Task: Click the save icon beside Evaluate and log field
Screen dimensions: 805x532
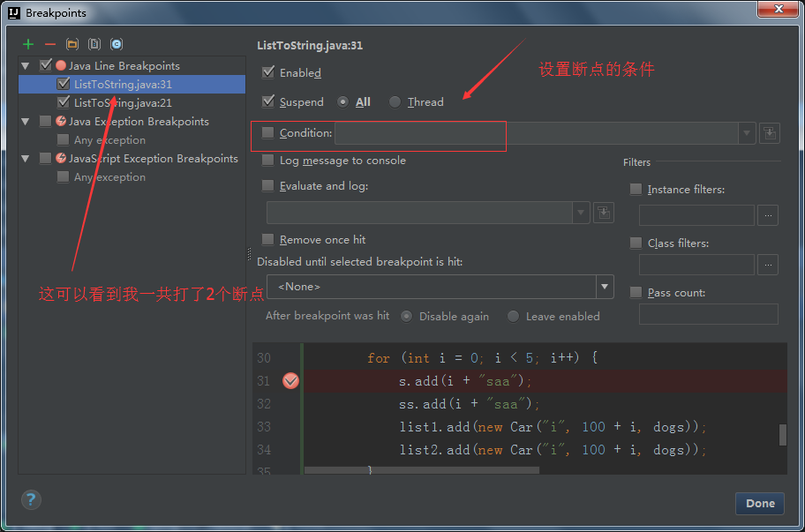Action: click(604, 212)
